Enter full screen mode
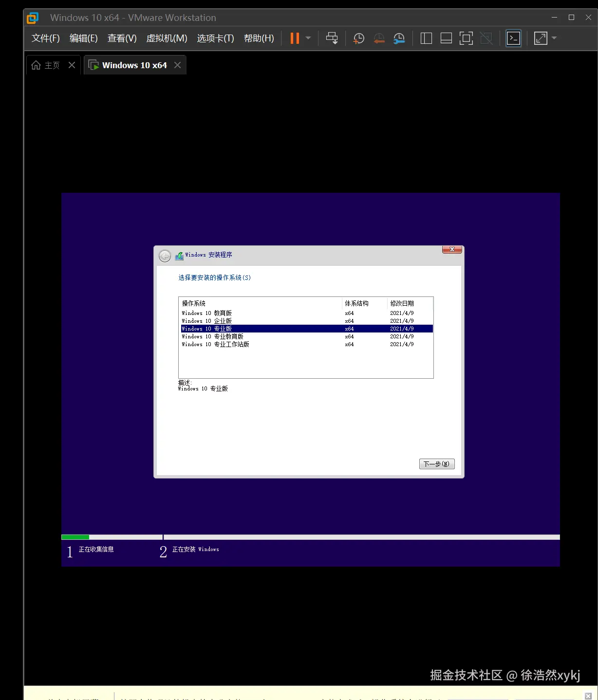Screen dimensions: 598x700 click(x=466, y=38)
